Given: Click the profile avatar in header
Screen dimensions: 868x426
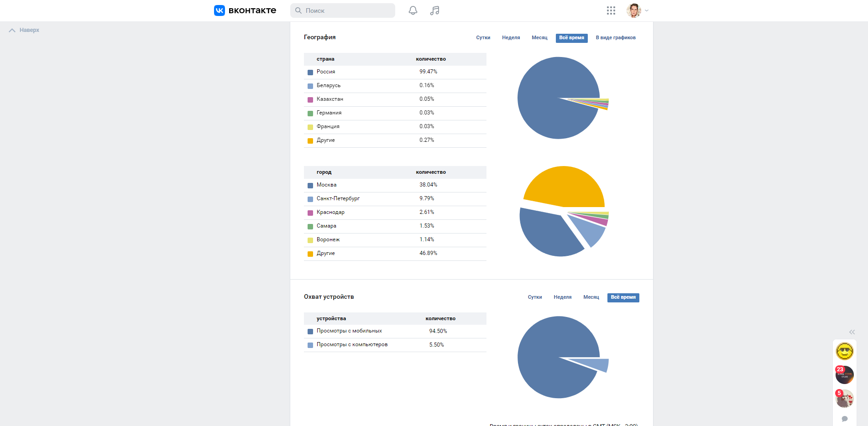Looking at the screenshot, I should (633, 10).
